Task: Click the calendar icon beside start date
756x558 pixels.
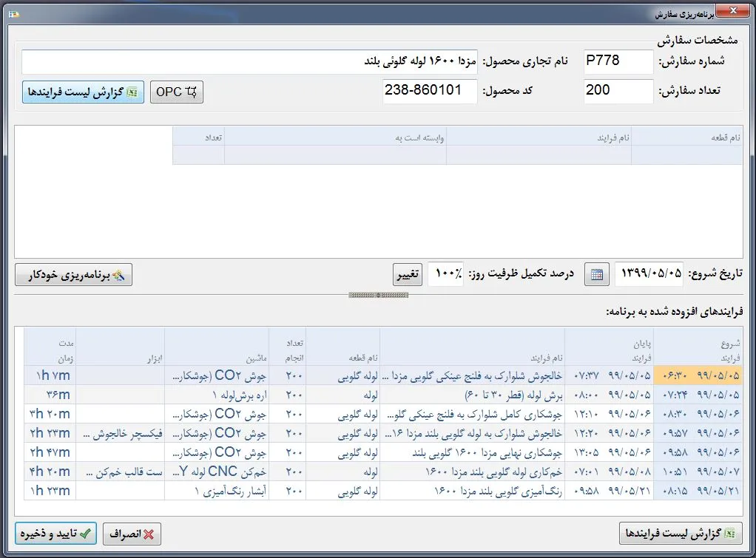Action: coord(595,275)
